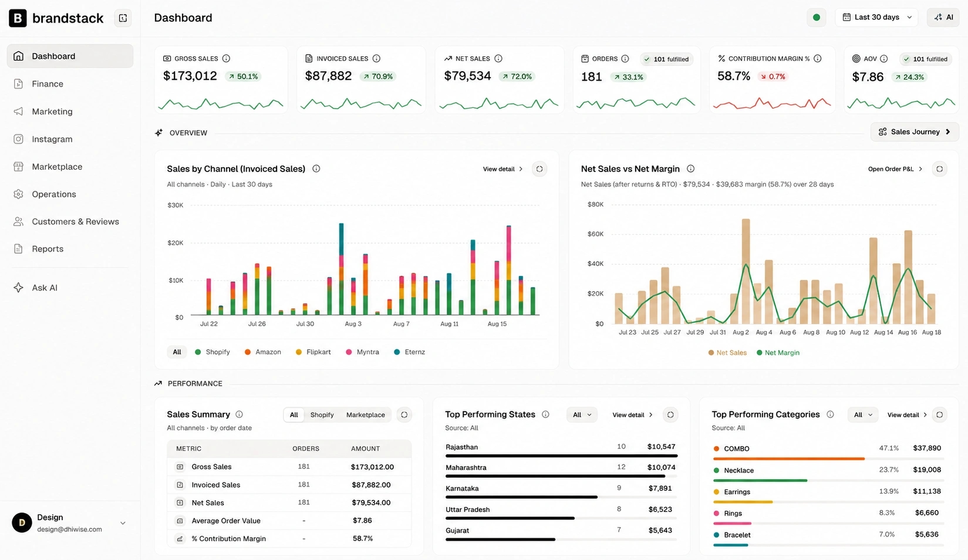Click View detail on Top Performing States

(632, 414)
